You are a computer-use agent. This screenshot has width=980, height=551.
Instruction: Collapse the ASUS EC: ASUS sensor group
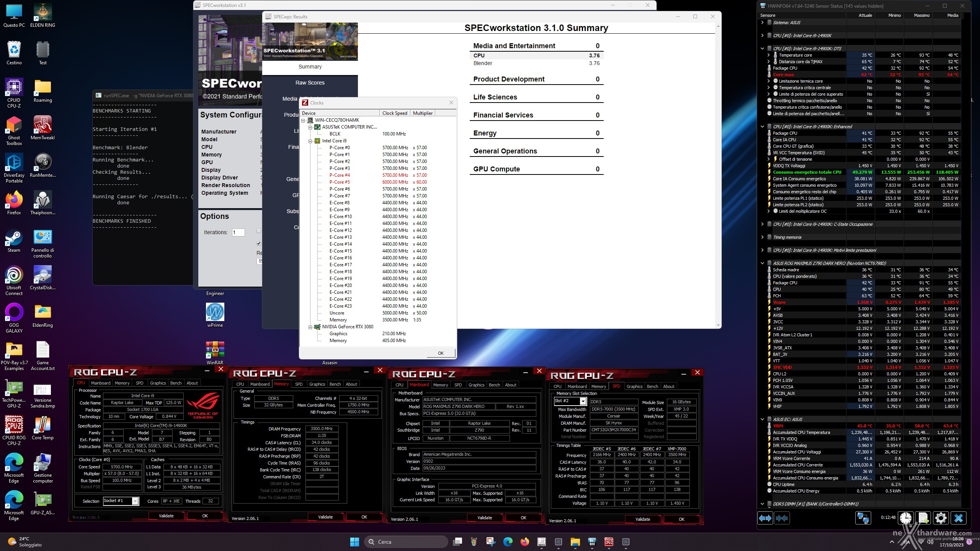click(763, 419)
